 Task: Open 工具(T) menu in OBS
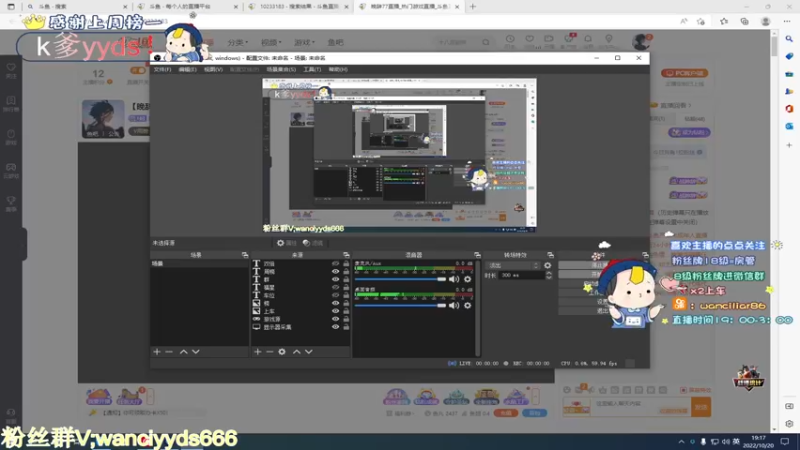pos(312,69)
